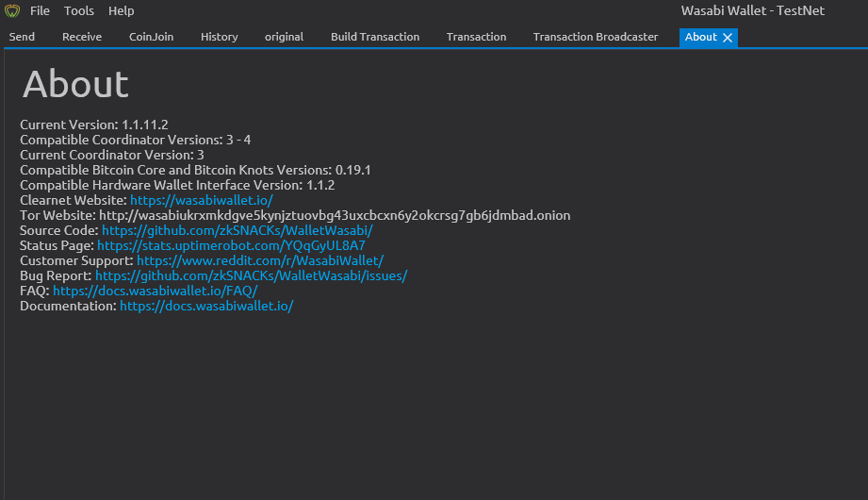Image resolution: width=868 pixels, height=500 pixels.
Task: Click the large About heading
Action: [75, 84]
